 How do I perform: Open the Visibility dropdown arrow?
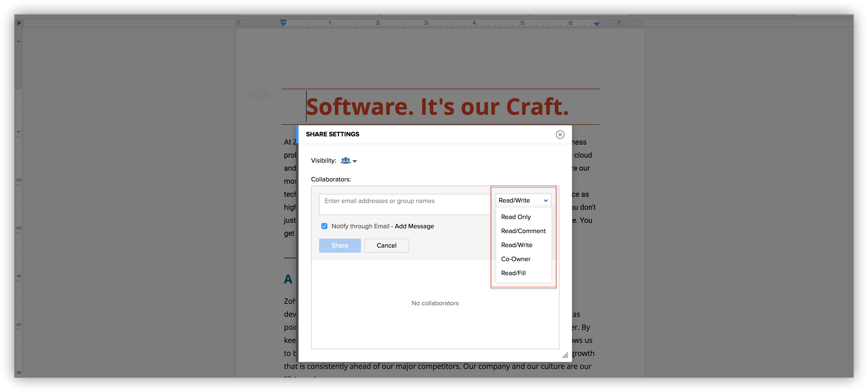coord(355,161)
